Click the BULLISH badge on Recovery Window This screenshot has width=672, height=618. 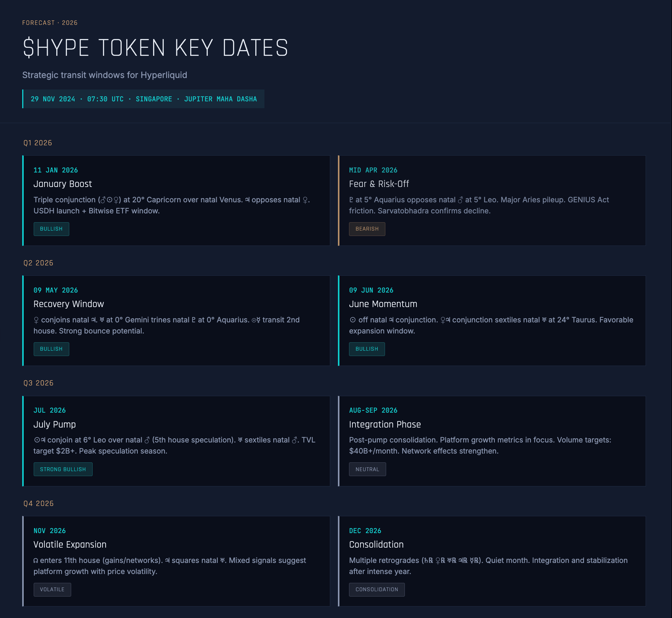coord(51,349)
